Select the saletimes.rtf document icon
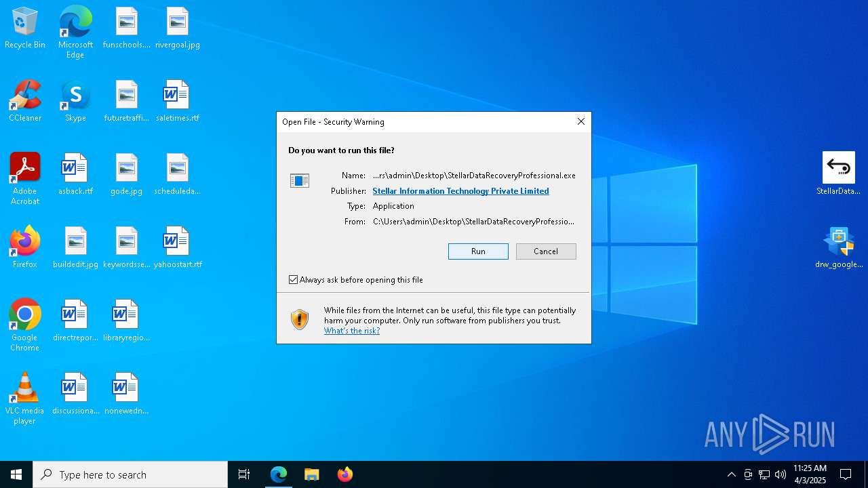Viewport: 868px width, 488px height. coord(177,101)
